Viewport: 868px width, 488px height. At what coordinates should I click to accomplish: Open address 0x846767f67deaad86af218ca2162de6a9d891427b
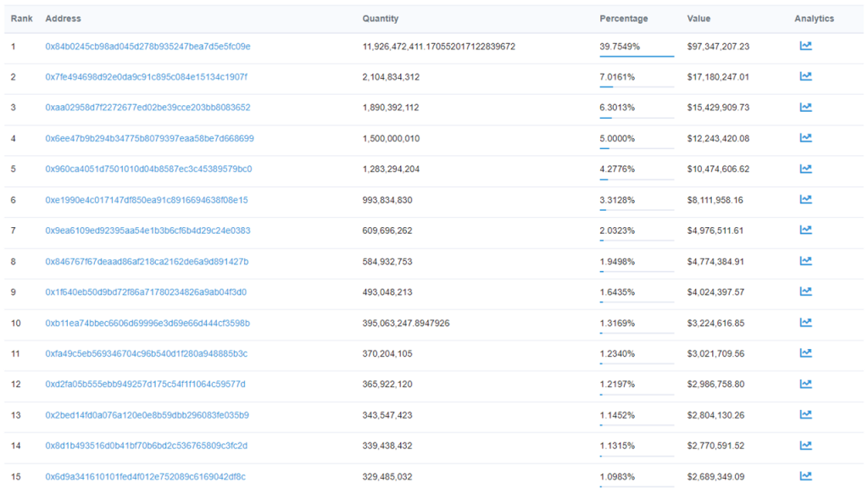tap(147, 261)
